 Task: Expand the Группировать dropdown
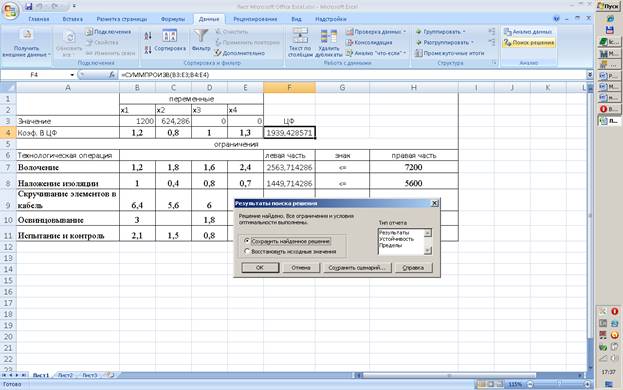point(440,31)
